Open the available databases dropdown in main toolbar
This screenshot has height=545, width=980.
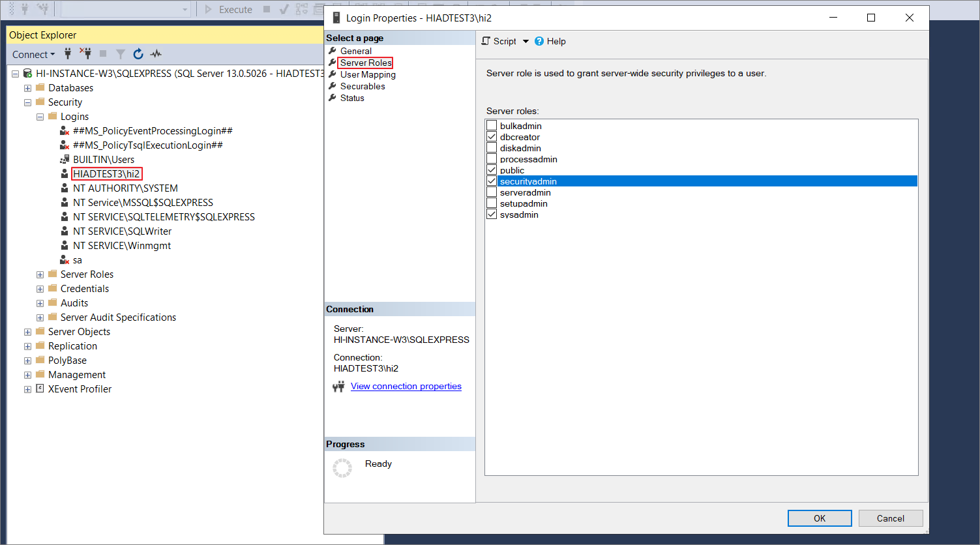[x=185, y=10]
